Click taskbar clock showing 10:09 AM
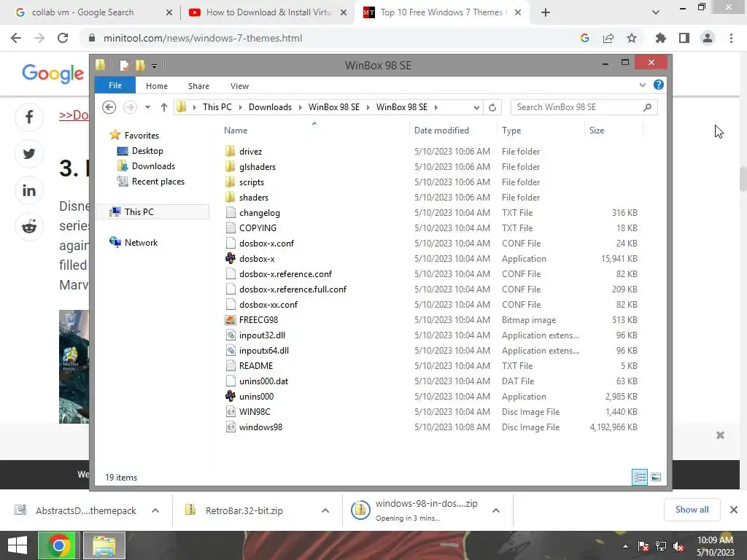Screen dimensions: 747x560 (715, 546)
